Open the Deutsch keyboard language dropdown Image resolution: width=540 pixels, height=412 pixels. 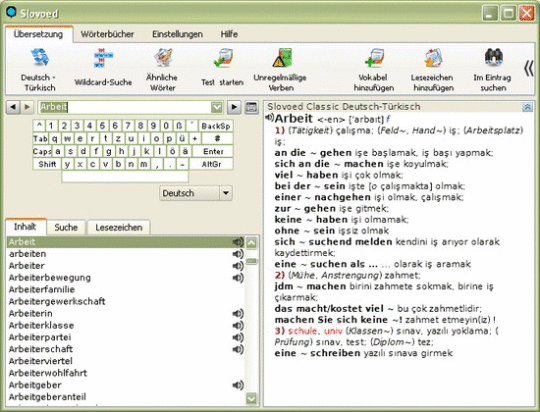[226, 193]
